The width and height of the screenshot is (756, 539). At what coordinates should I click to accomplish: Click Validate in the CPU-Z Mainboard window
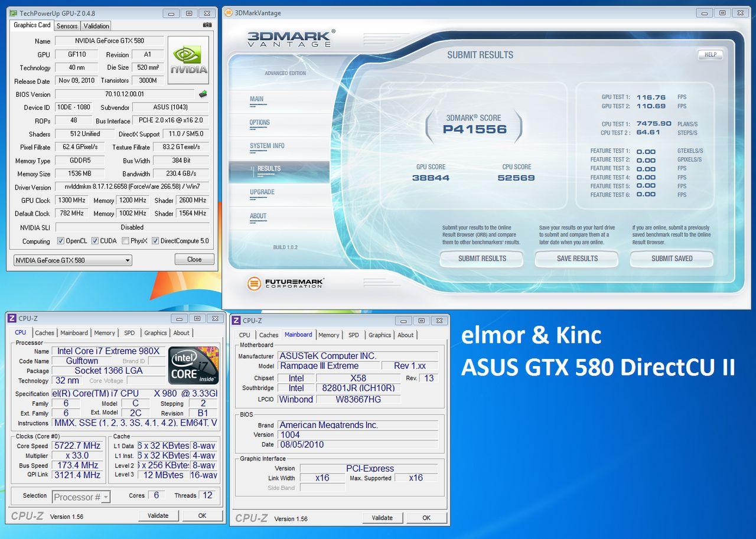[x=382, y=518]
